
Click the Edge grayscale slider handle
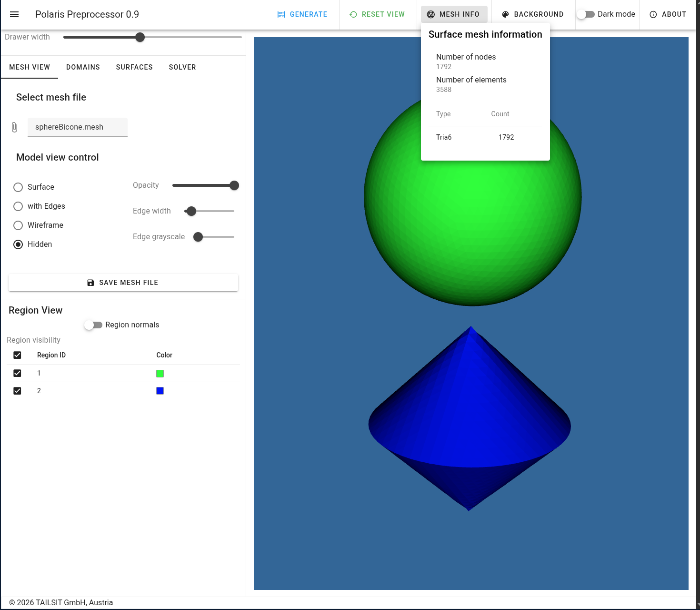pyautogui.click(x=198, y=237)
